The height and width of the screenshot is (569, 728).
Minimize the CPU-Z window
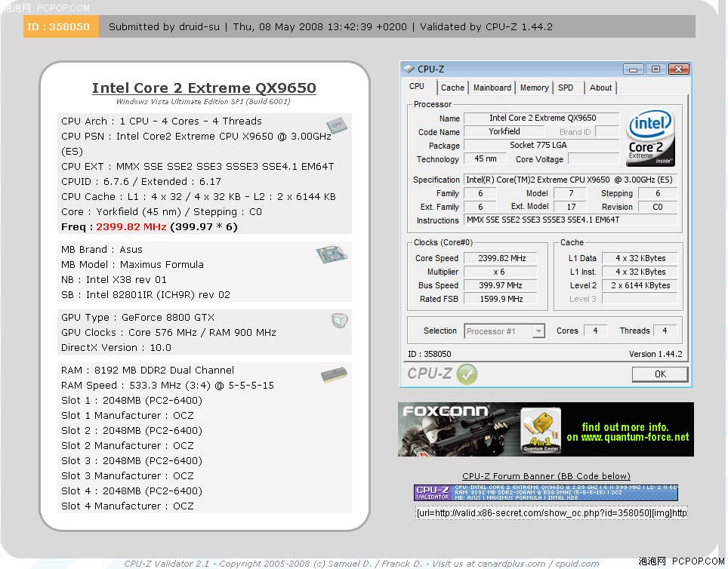pyautogui.click(x=633, y=69)
